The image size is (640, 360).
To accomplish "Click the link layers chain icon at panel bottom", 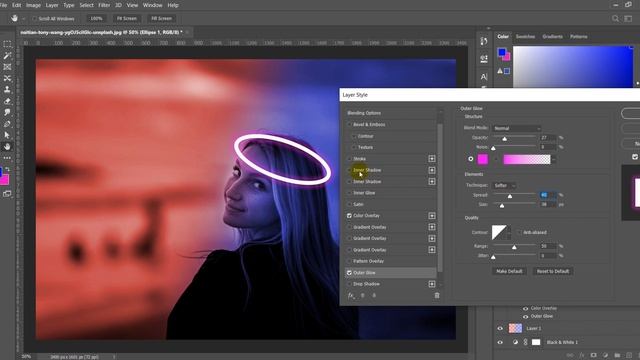I will click(x=570, y=356).
